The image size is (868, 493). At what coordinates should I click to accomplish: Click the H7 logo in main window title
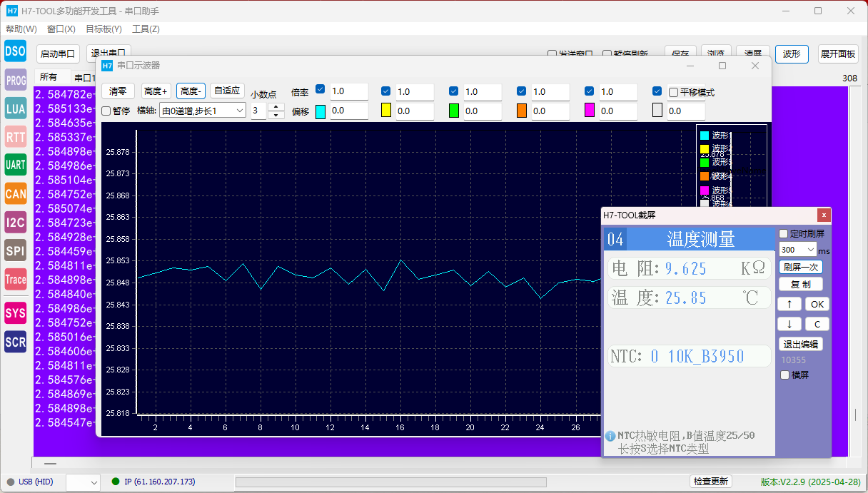point(12,11)
